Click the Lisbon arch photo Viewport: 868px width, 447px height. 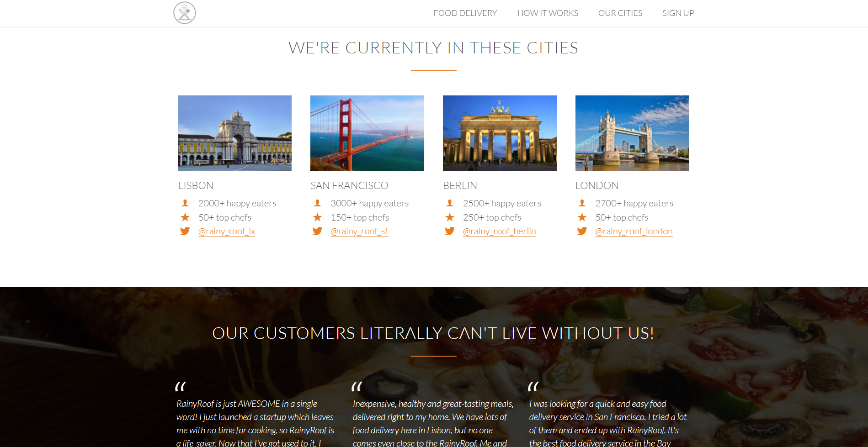click(x=235, y=133)
